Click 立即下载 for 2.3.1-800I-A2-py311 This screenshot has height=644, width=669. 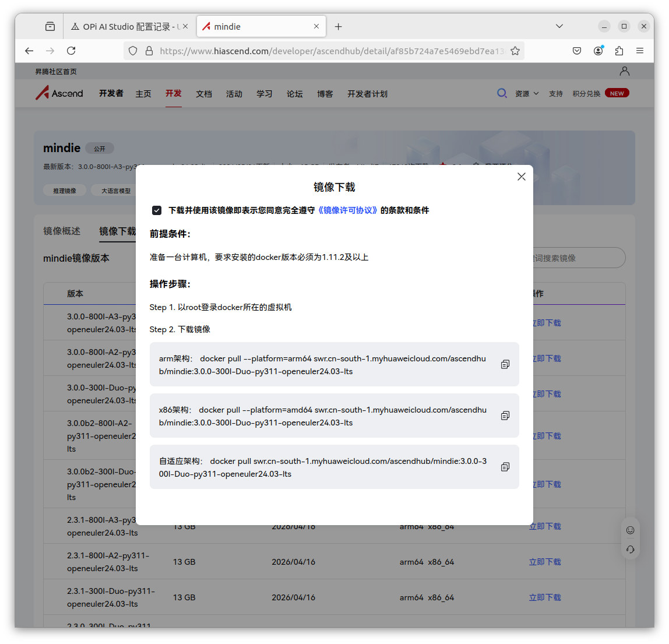click(545, 562)
